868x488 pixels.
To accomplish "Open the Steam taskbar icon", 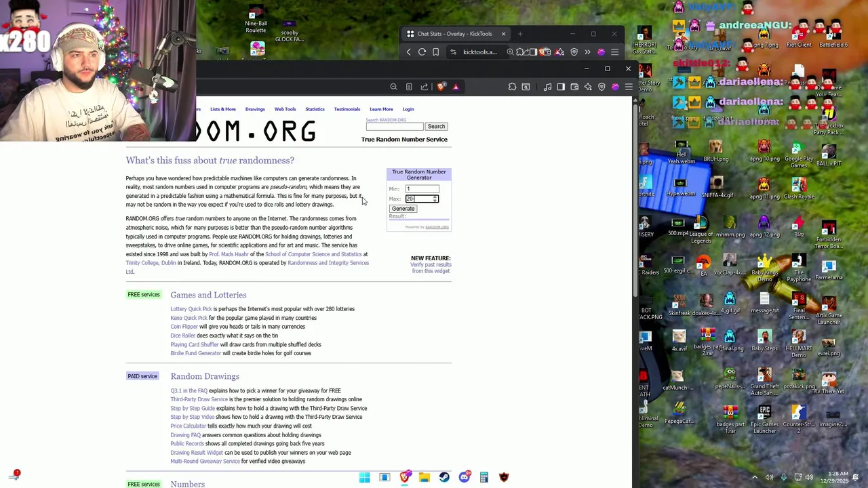I will click(444, 478).
